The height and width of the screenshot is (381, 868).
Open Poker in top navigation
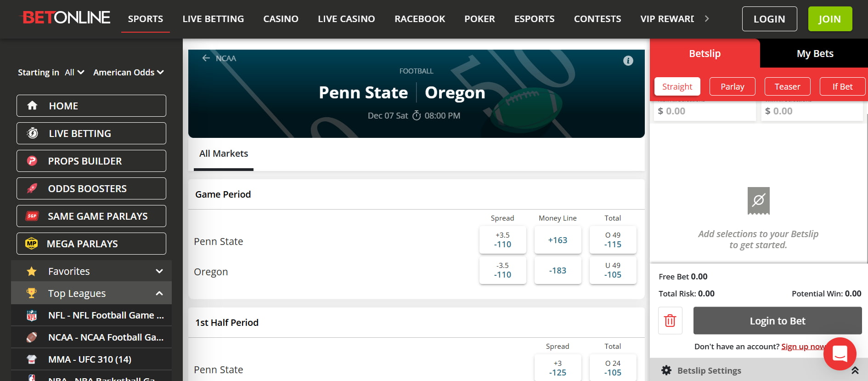[479, 19]
